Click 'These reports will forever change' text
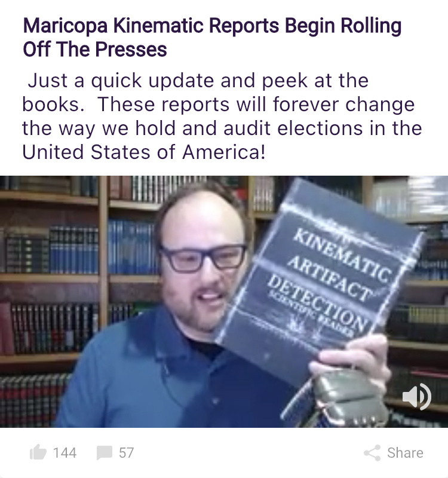448x478 pixels. [x=256, y=105]
